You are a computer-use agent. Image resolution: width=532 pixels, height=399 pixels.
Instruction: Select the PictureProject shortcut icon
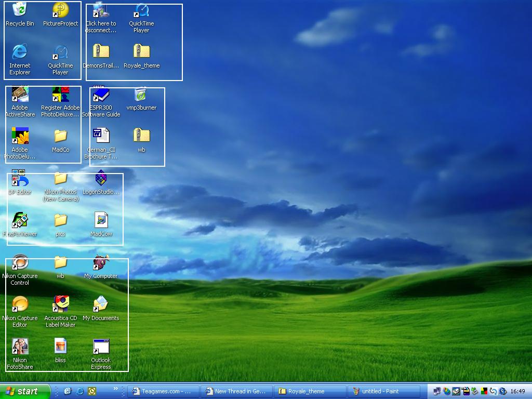pos(60,10)
